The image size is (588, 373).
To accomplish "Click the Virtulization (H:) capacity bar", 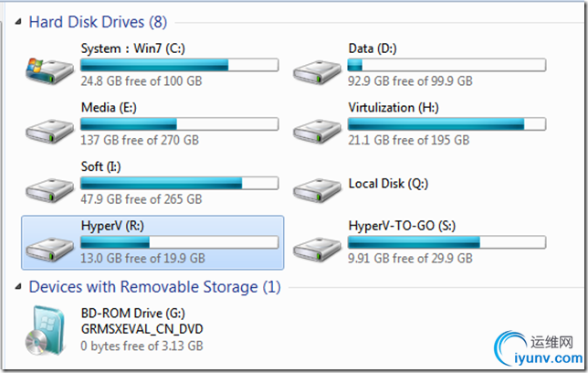I will coord(446,124).
